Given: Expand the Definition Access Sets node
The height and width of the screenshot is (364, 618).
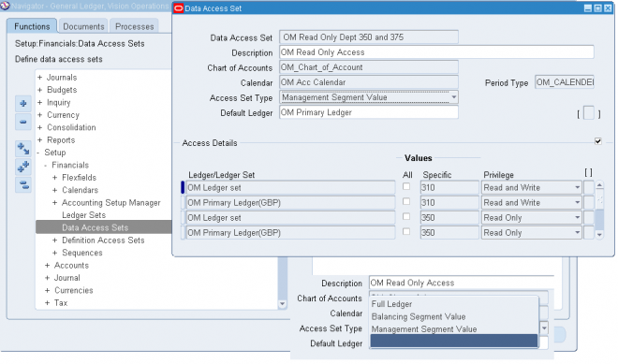Looking at the screenshot, I should coord(55,240).
